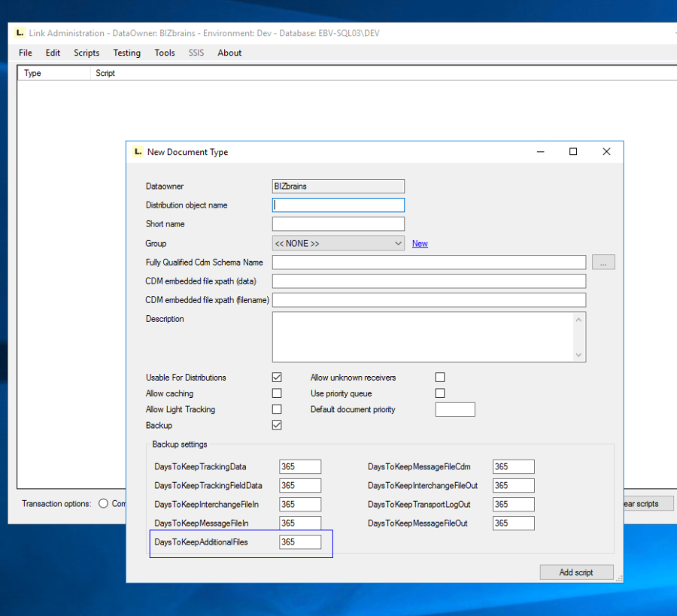Viewport: 677px width, 616px height.
Task: Open the Testing menu
Action: coord(126,53)
